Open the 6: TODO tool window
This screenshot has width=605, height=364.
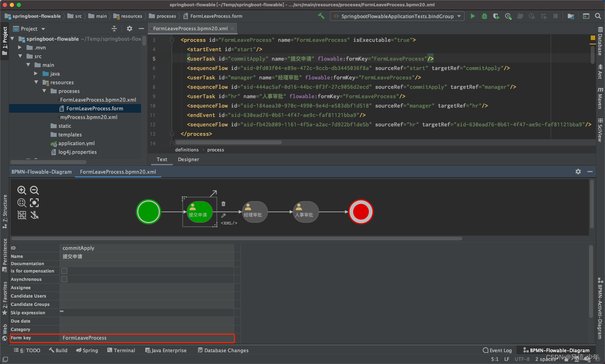27,350
